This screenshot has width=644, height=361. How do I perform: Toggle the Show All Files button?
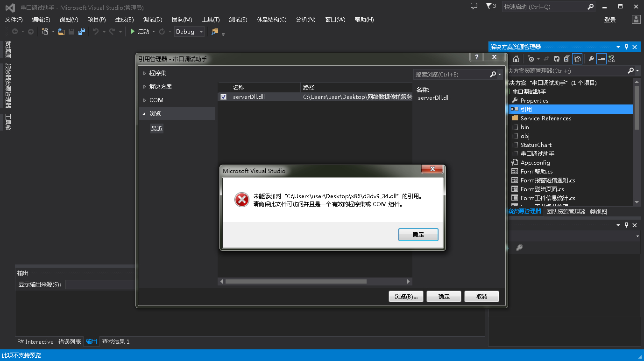pyautogui.click(x=578, y=59)
